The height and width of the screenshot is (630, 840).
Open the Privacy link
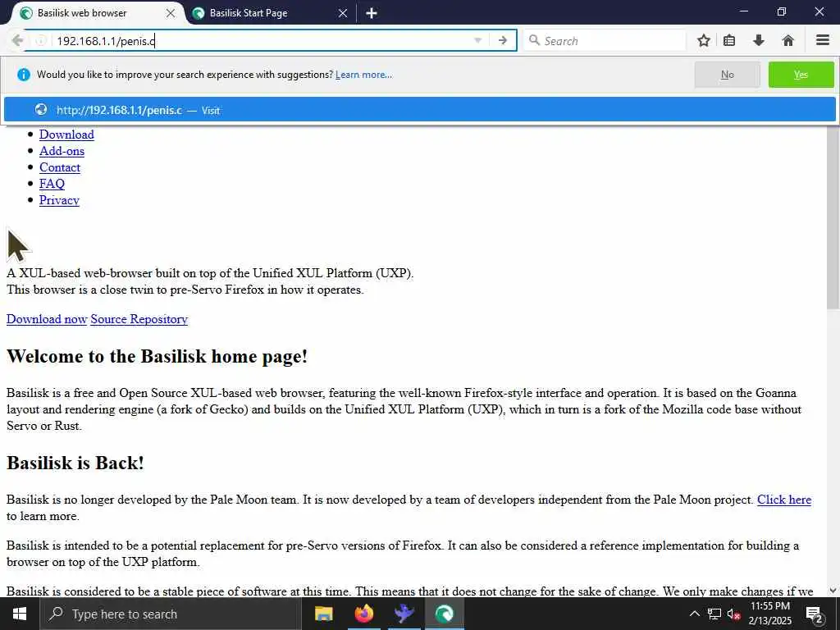coord(59,200)
